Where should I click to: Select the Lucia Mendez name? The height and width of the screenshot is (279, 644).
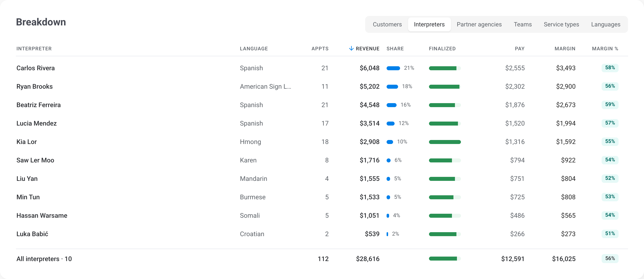pos(36,123)
